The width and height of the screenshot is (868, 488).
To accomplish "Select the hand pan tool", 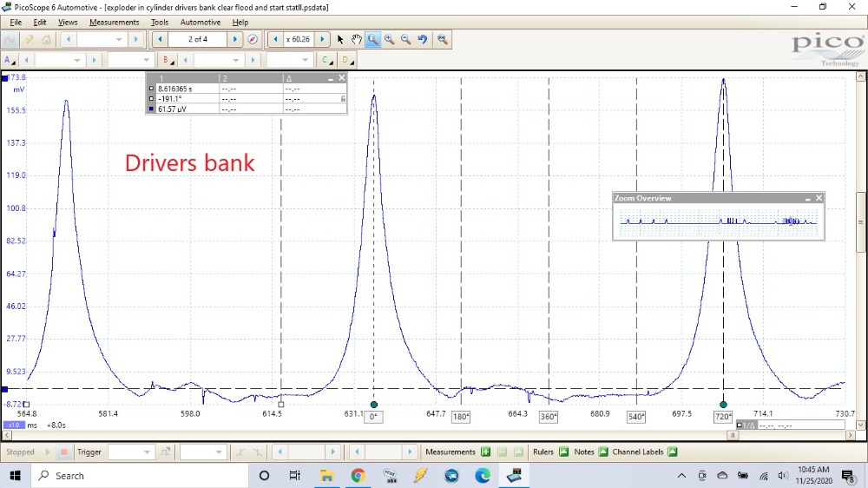I will click(357, 39).
